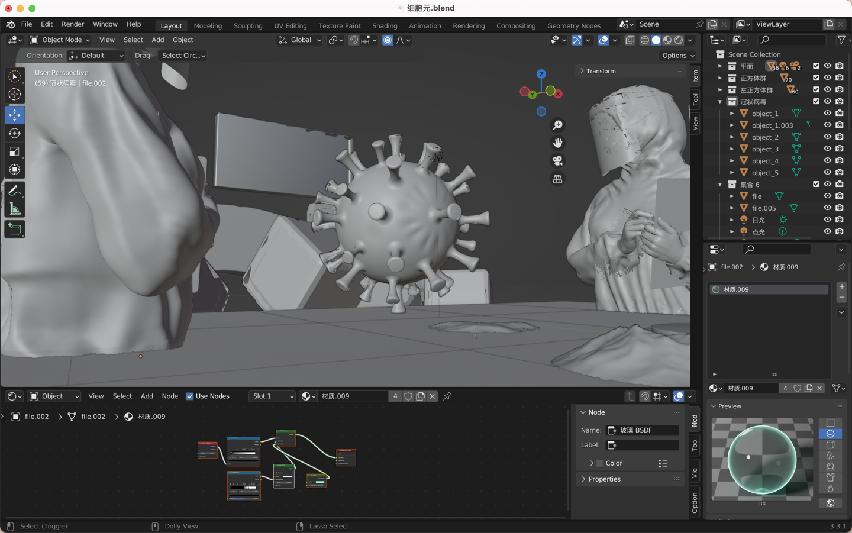852x533 pixels.
Task: Select the Measure tool
Action: click(x=15, y=209)
